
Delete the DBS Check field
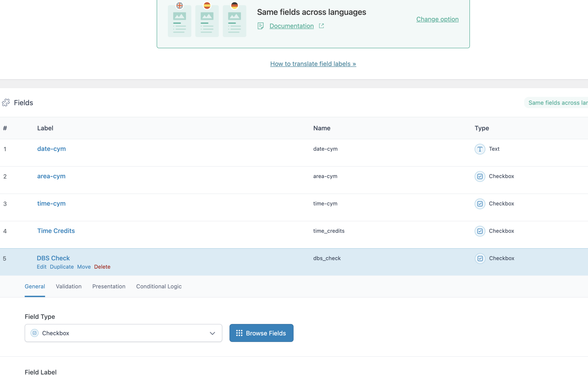coord(102,267)
